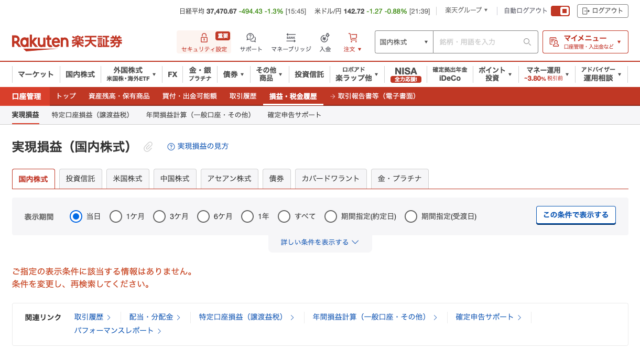Expand the アドバイザー運用相談 menu
This screenshot has width=640, height=360.
(601, 74)
